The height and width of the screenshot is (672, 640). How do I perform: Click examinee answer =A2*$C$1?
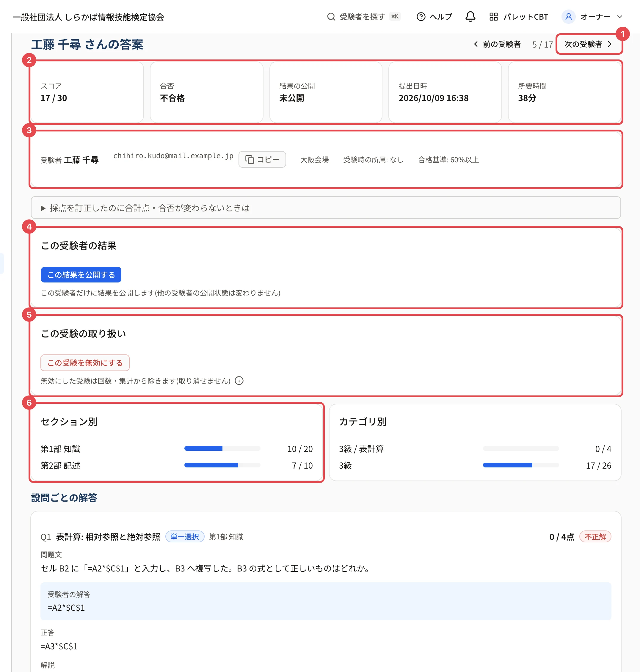pyautogui.click(x=66, y=607)
